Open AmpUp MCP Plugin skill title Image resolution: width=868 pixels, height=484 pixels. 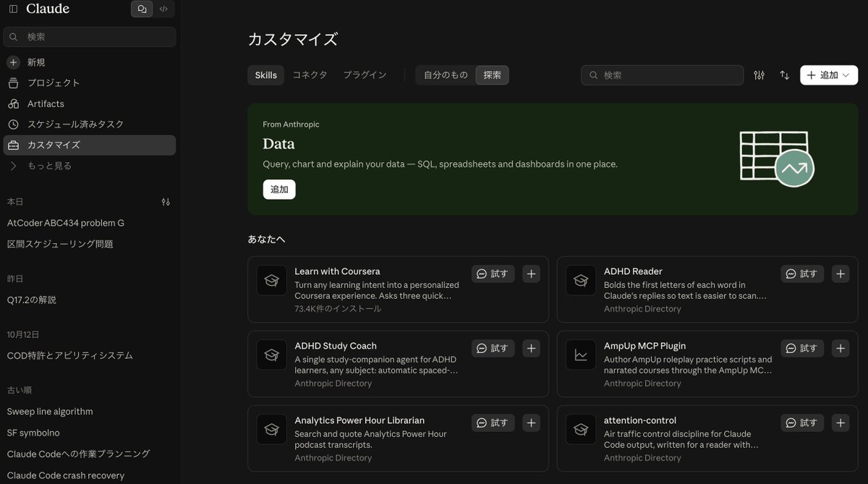(644, 346)
